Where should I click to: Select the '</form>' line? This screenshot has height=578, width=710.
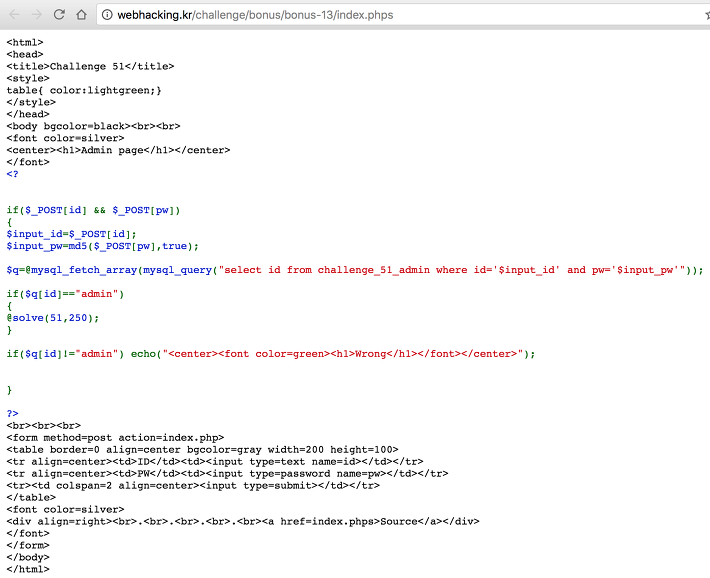click(x=28, y=545)
